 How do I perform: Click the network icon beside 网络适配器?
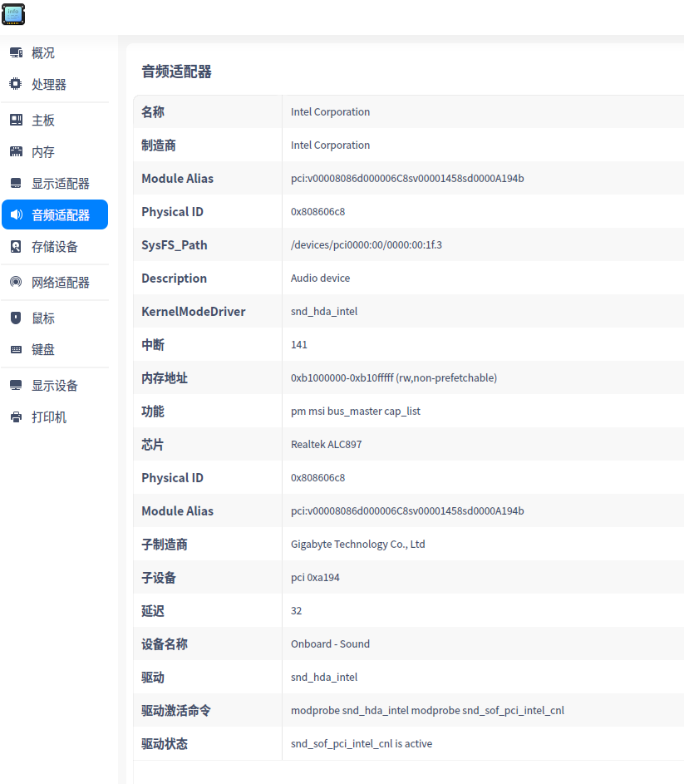(16, 282)
